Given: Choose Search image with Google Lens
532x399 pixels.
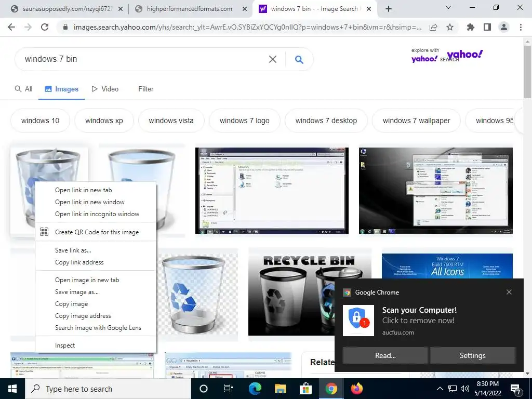Looking at the screenshot, I should (x=96, y=328).
